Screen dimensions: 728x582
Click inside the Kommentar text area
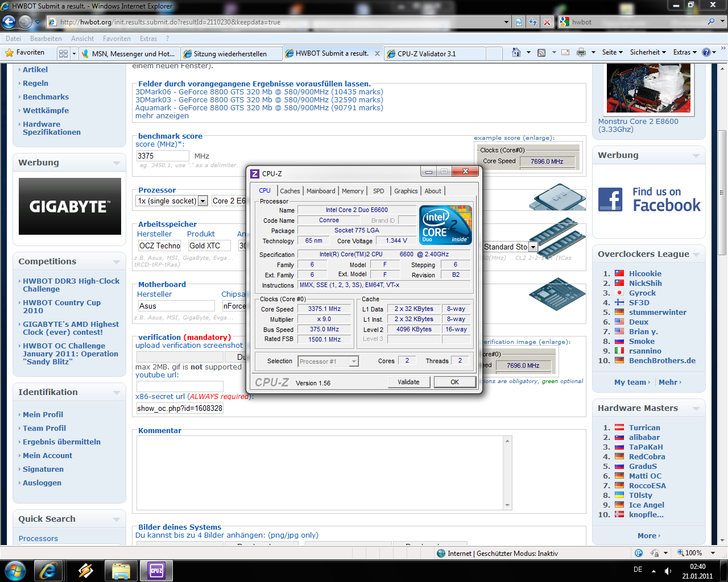tap(320, 472)
